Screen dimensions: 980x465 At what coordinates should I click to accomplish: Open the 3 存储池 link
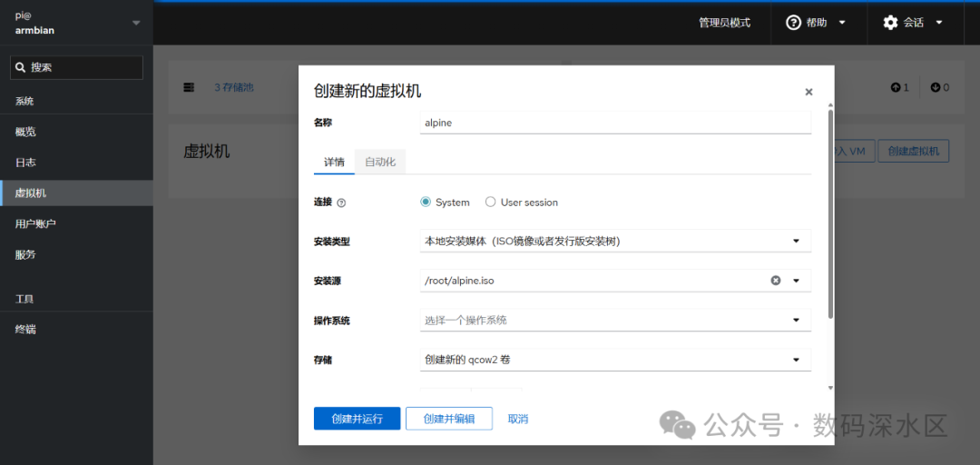click(x=234, y=87)
